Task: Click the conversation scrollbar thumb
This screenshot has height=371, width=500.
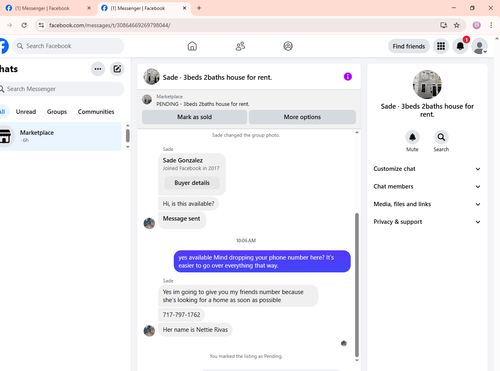Action: click(x=357, y=285)
